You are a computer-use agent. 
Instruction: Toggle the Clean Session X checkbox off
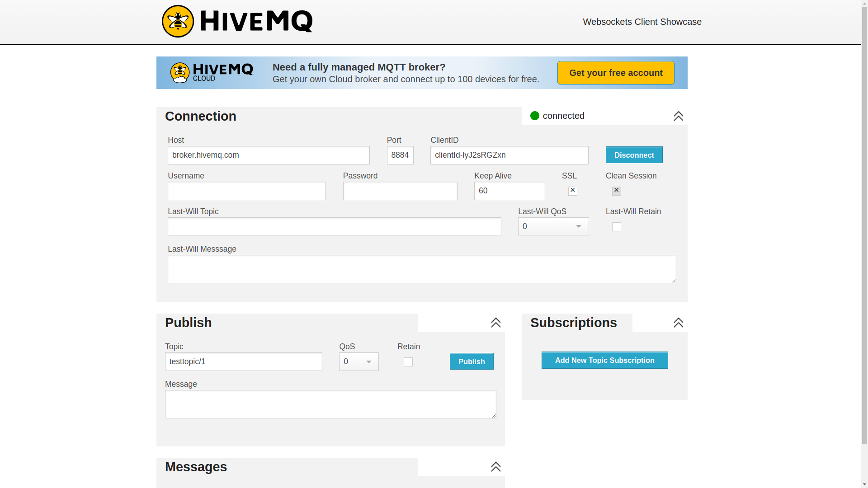617,190
